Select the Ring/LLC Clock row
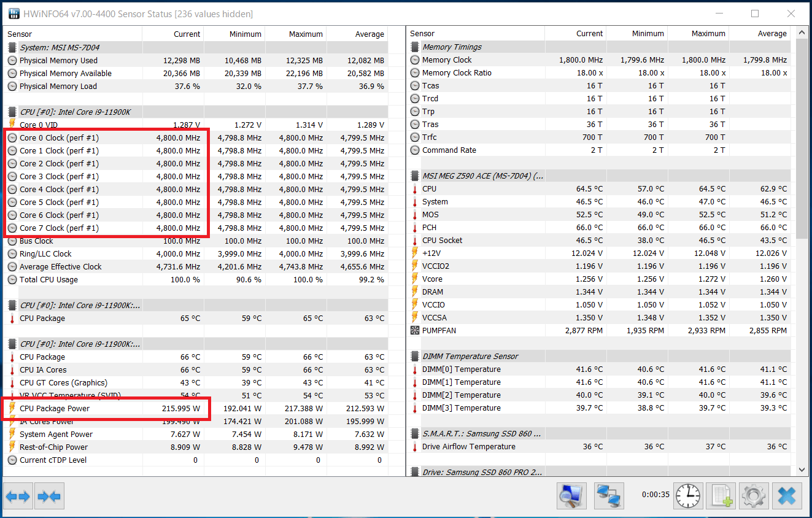The image size is (812, 518). 196,253
